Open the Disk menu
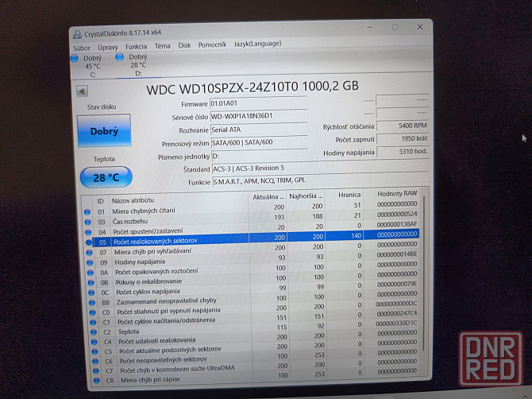 point(184,45)
